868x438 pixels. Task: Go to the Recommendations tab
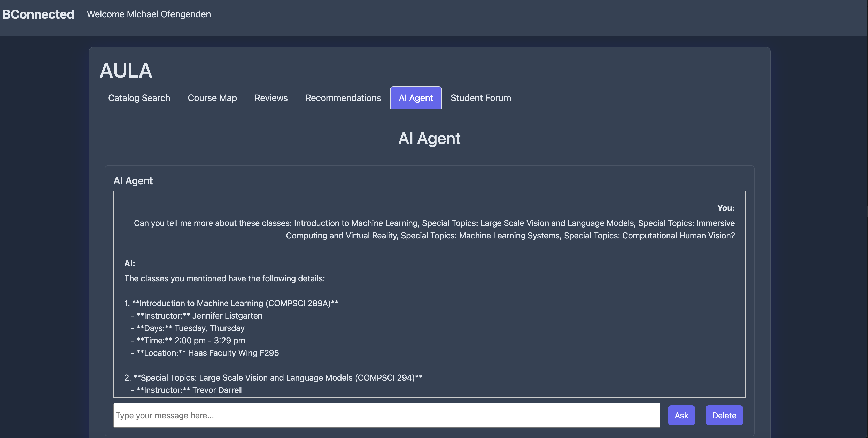click(x=343, y=98)
